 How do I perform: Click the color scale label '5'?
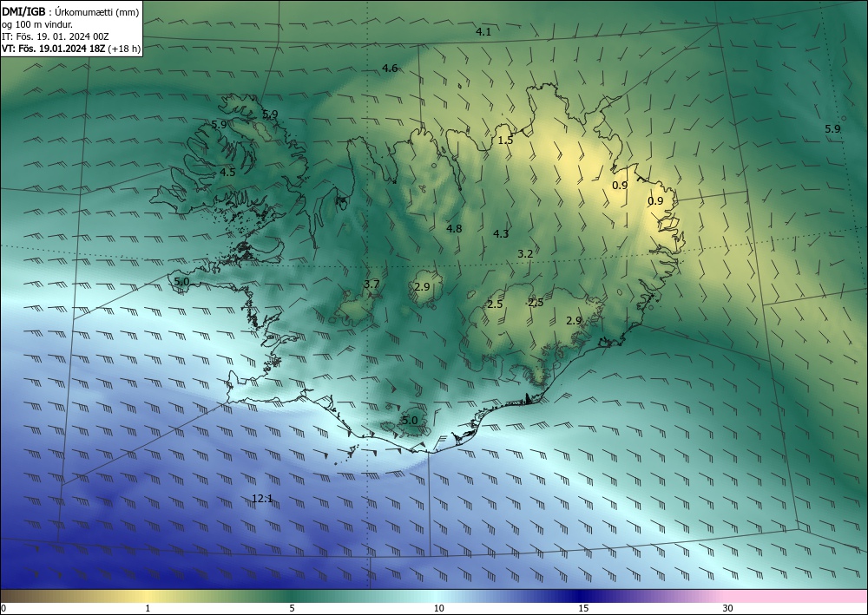tap(292, 608)
